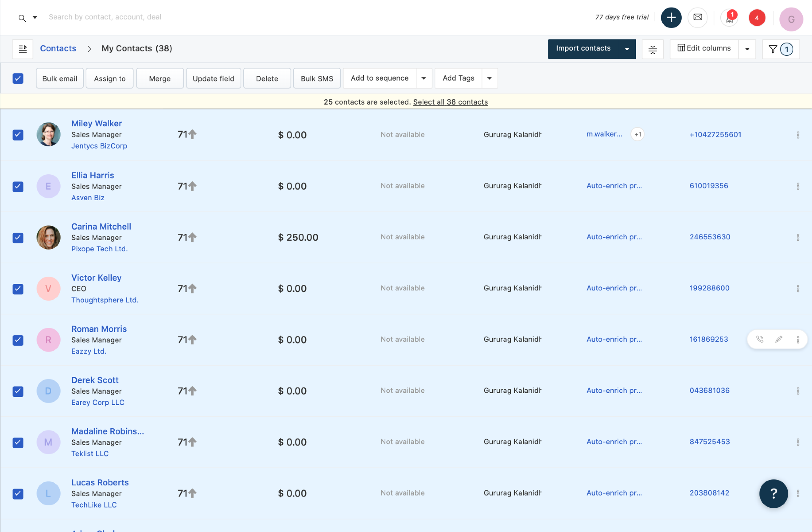812x532 pixels.
Task: Open notifications bell with red badge
Action: coord(729,18)
